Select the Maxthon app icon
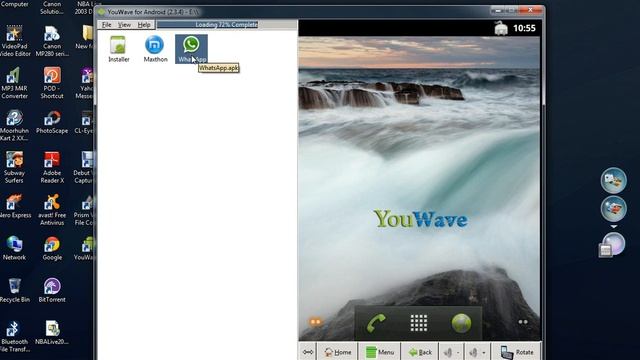Image resolution: width=640 pixels, height=360 pixels. pos(155,49)
